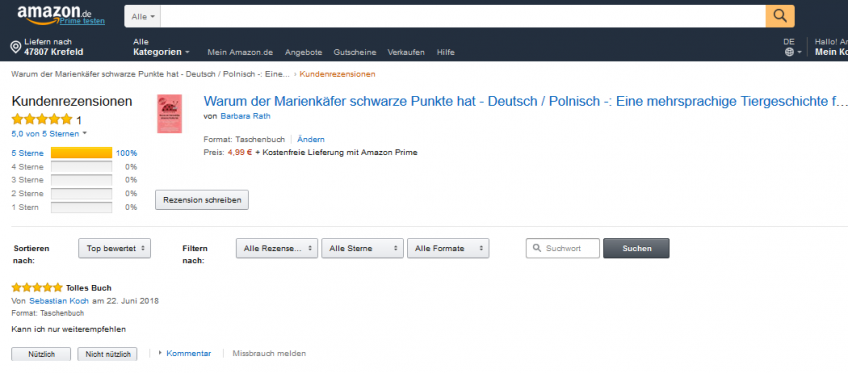The height and width of the screenshot is (373, 848).
Task: Click the empty 1 Stern histogram bar
Action: click(x=82, y=207)
